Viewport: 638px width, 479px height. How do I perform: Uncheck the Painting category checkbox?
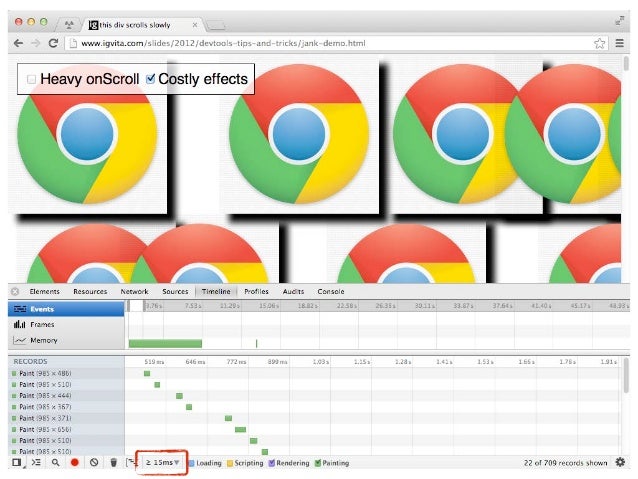[318, 463]
